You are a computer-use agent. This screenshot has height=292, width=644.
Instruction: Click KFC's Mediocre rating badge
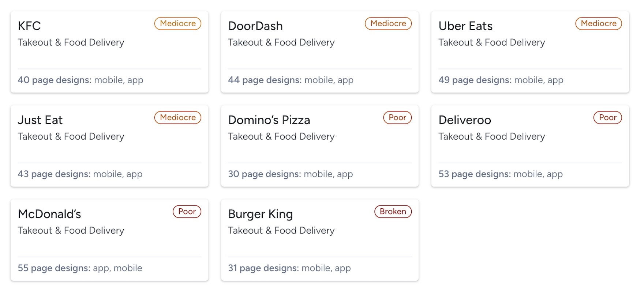(178, 23)
